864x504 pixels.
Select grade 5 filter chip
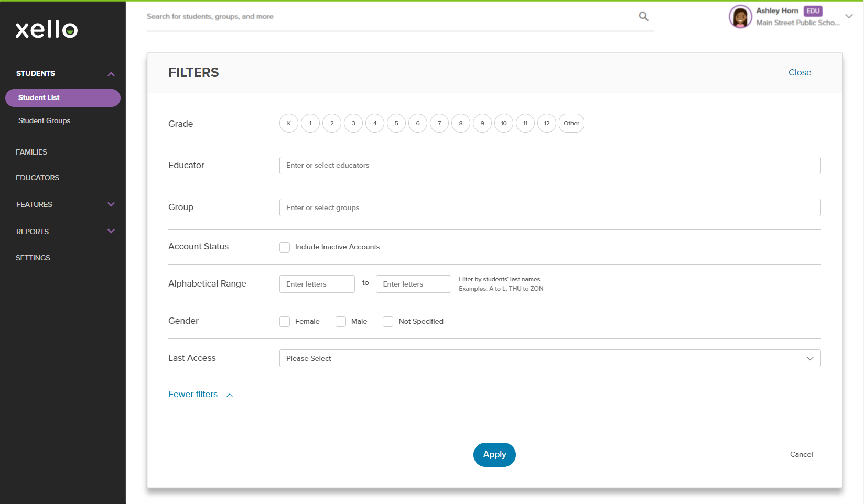396,124
